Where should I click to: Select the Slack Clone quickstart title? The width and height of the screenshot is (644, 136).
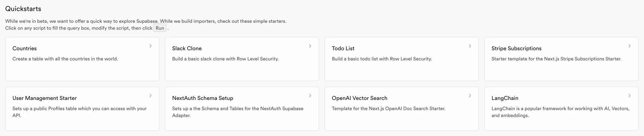point(187,49)
